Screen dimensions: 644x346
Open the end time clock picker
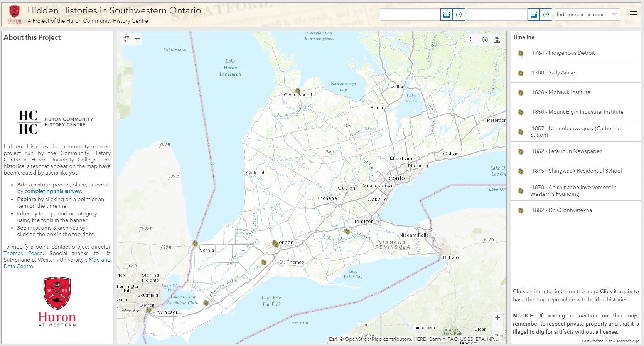coord(546,15)
